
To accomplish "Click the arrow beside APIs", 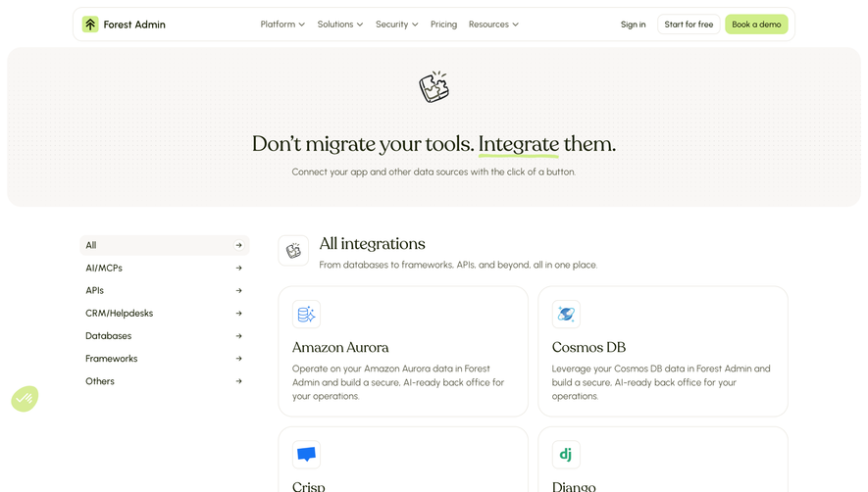I will [x=238, y=290].
